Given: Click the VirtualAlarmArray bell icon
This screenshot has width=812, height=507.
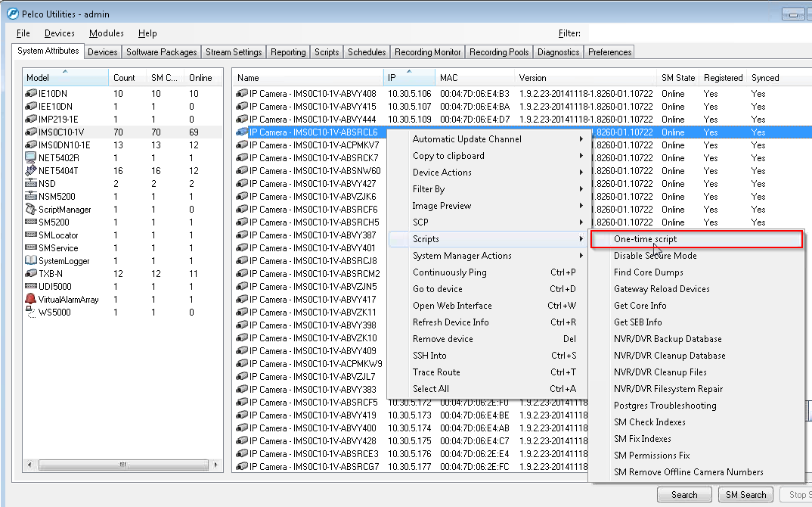Looking at the screenshot, I should (31, 299).
